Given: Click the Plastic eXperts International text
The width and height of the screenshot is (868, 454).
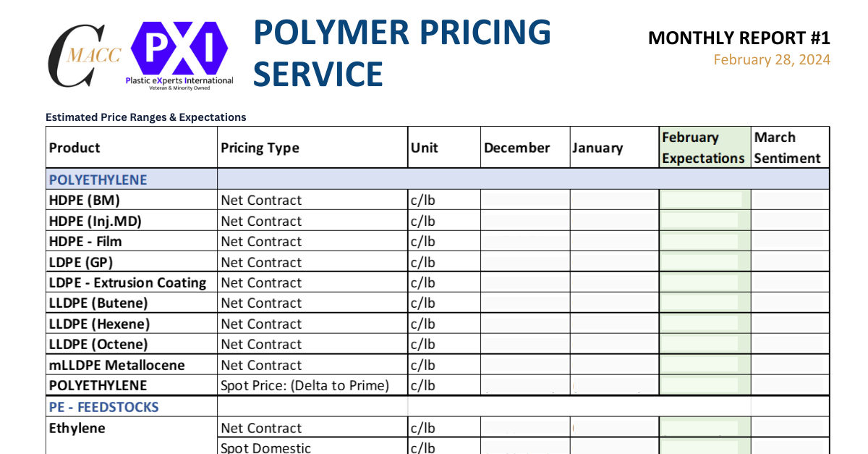Looking at the screenshot, I should (179, 80).
